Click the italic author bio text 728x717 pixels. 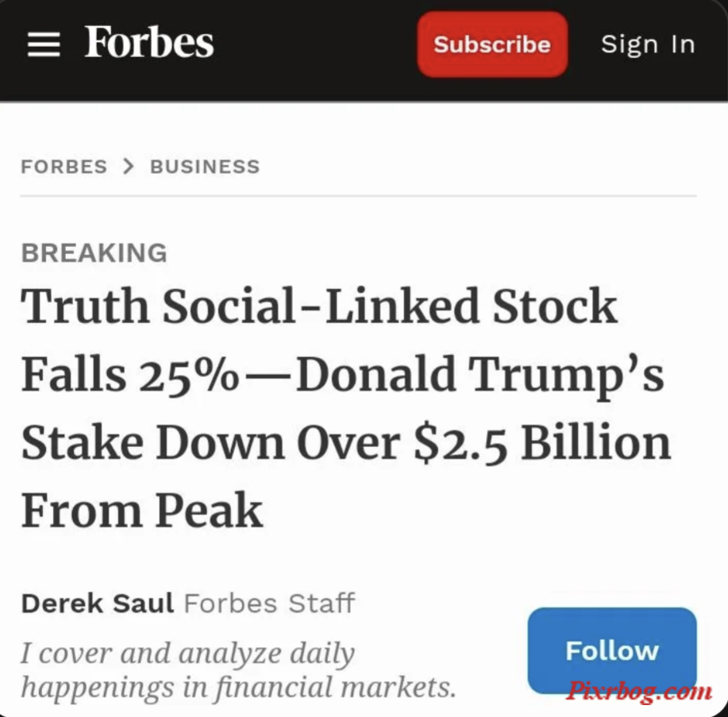click(x=239, y=670)
